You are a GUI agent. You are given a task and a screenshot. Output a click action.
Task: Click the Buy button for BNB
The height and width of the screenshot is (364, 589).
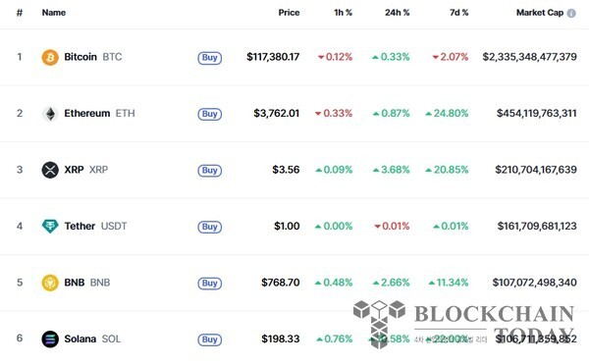(210, 283)
